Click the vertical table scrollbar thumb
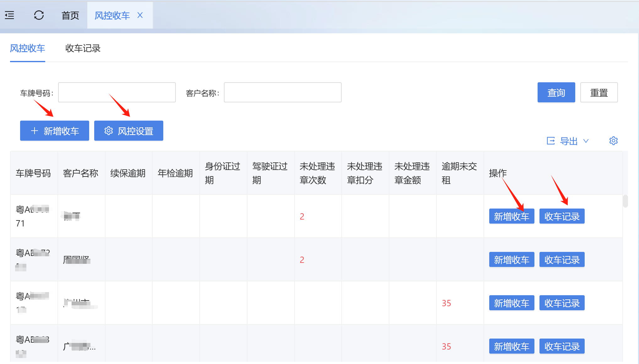This screenshot has height=364, width=639. [625, 201]
